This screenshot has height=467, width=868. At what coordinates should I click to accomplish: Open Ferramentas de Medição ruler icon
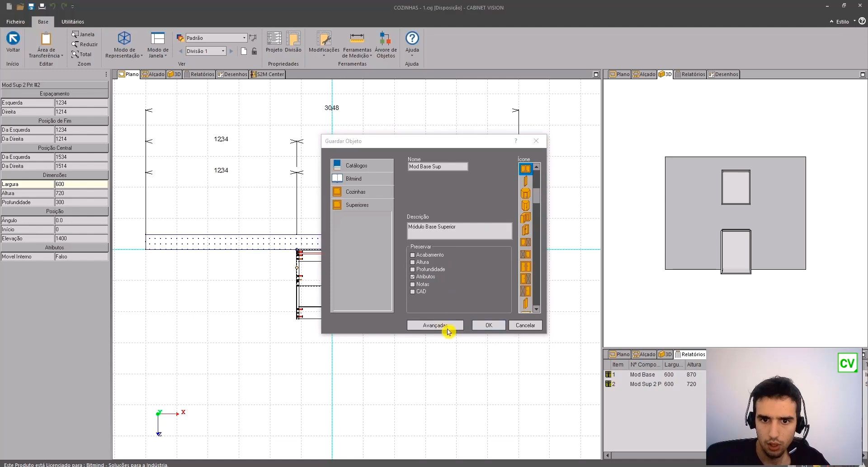tap(357, 38)
